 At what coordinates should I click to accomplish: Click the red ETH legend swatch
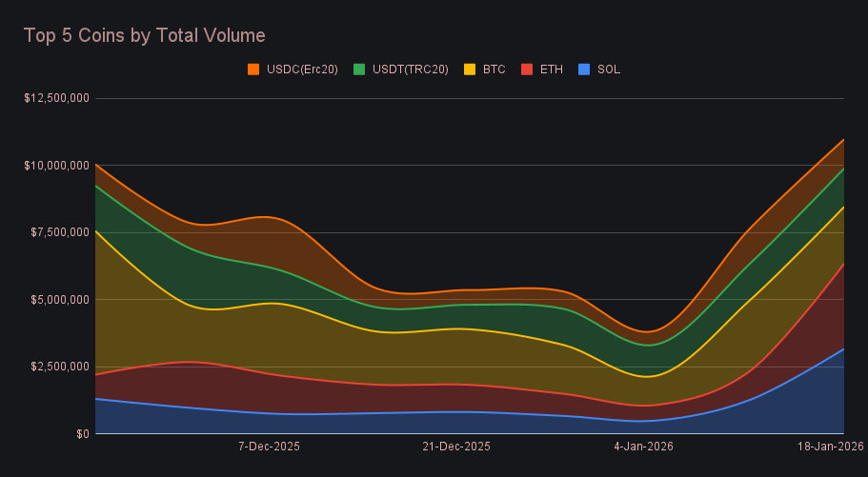pos(527,70)
